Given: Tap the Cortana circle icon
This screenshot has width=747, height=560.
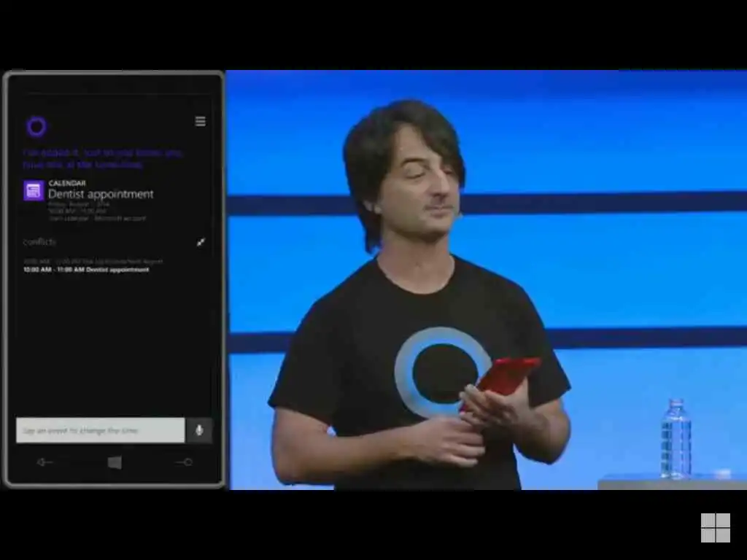Looking at the screenshot, I should pos(36,127).
